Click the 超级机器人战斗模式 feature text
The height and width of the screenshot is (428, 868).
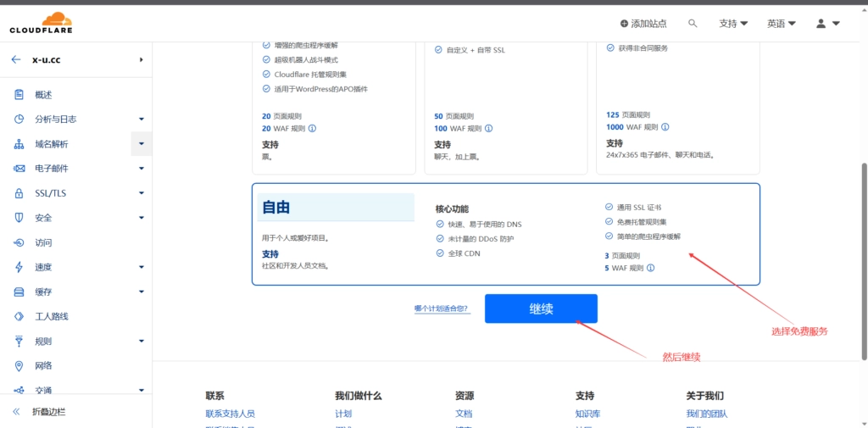(x=305, y=60)
